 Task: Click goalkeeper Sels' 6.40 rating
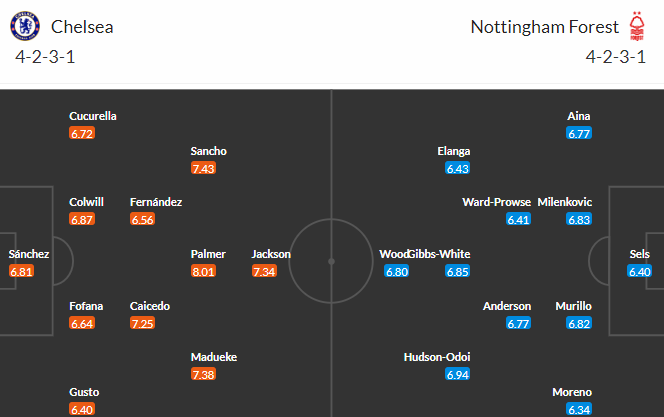point(639,271)
